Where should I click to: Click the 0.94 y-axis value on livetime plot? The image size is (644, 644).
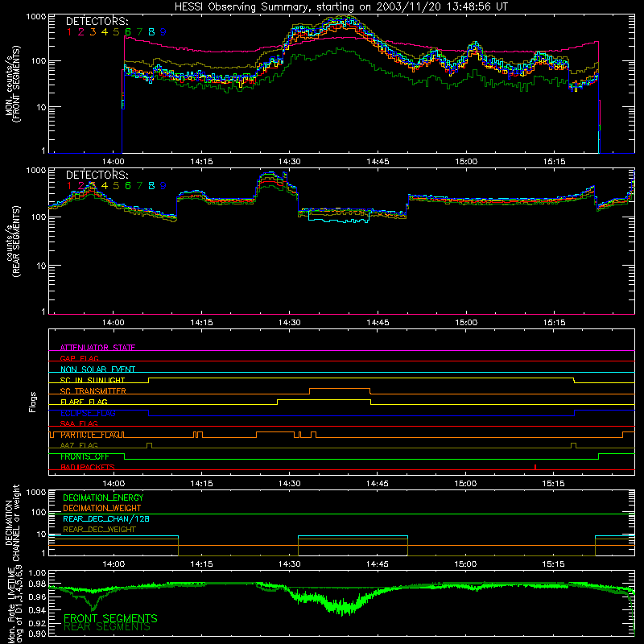pyautogui.click(x=38, y=610)
